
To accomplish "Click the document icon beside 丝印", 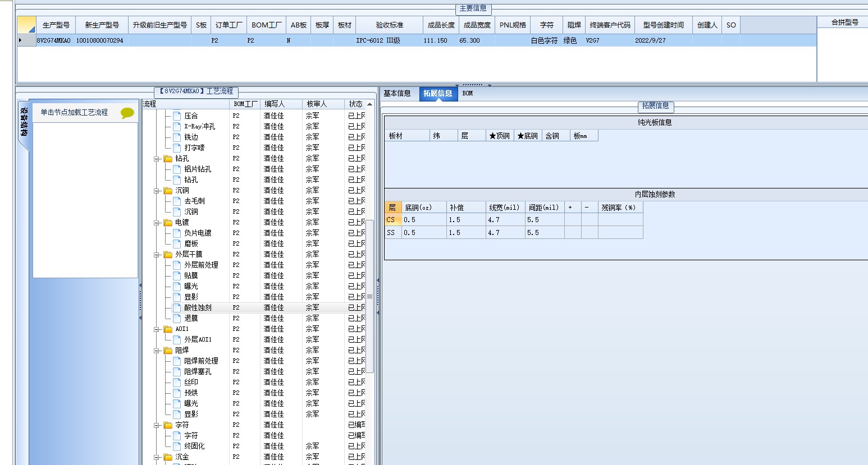I will [x=177, y=382].
